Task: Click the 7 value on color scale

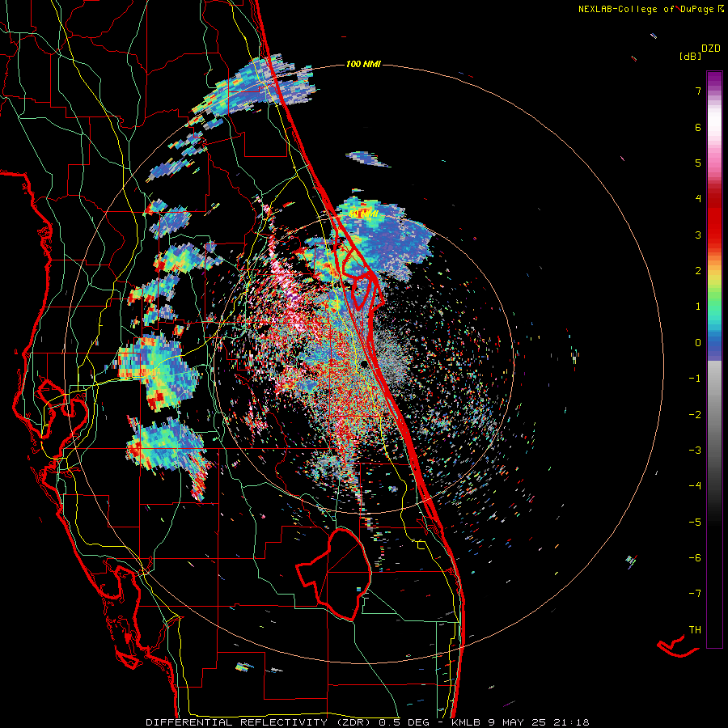Action: 698,91
